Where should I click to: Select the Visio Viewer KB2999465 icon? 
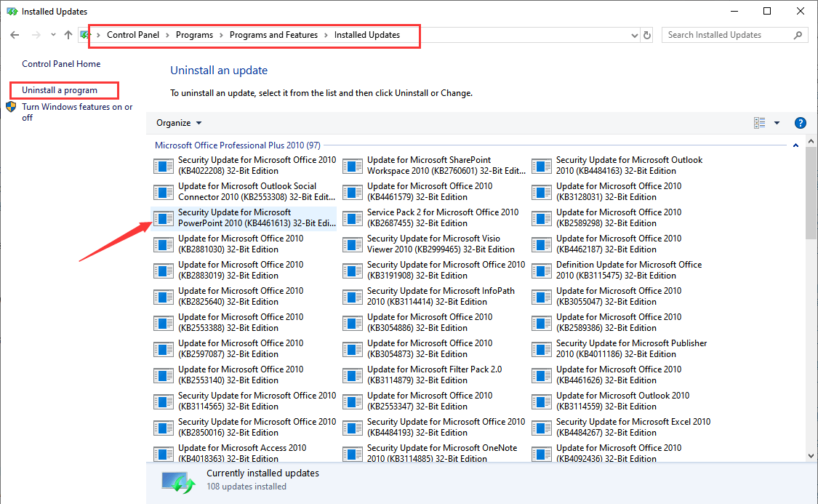coord(352,244)
